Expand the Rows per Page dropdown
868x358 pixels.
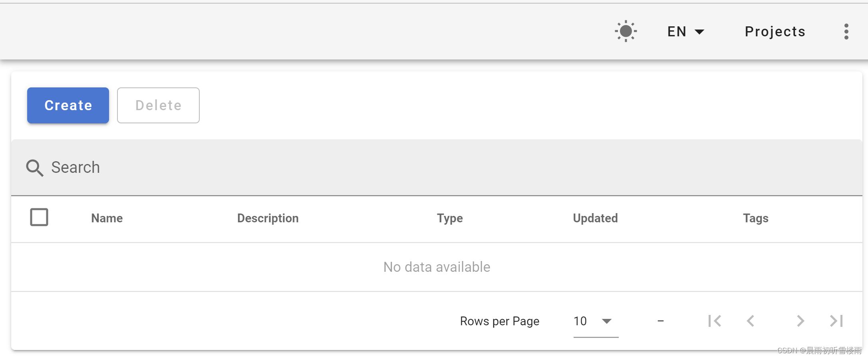596,321
